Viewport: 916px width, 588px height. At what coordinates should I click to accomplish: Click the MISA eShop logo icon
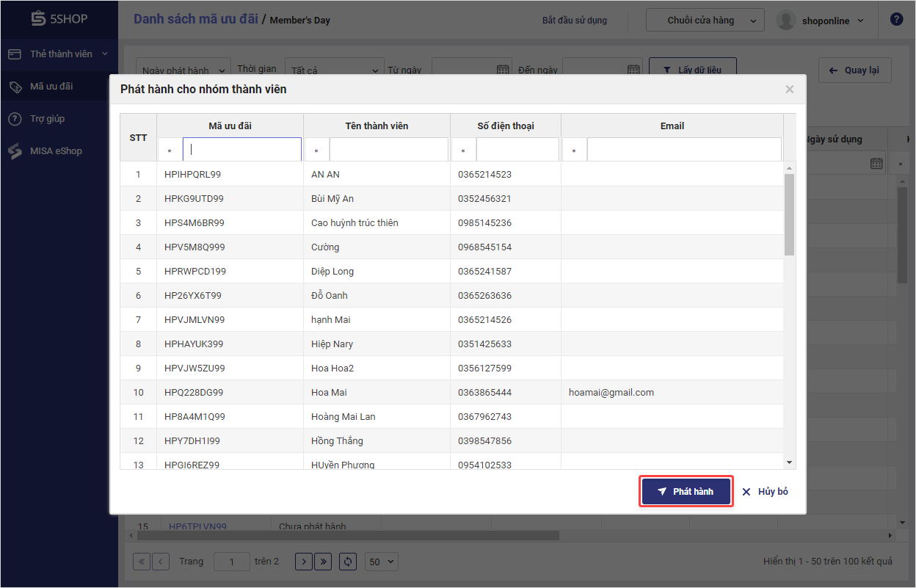[15, 151]
